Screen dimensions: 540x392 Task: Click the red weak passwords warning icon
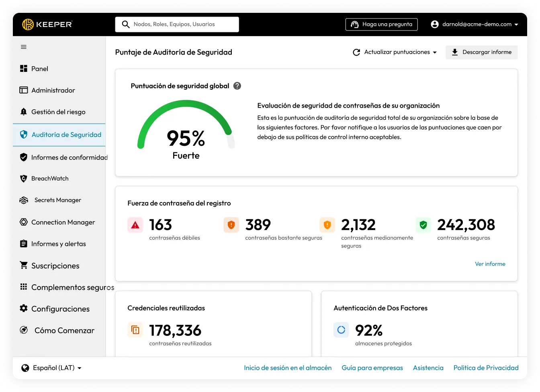(135, 225)
